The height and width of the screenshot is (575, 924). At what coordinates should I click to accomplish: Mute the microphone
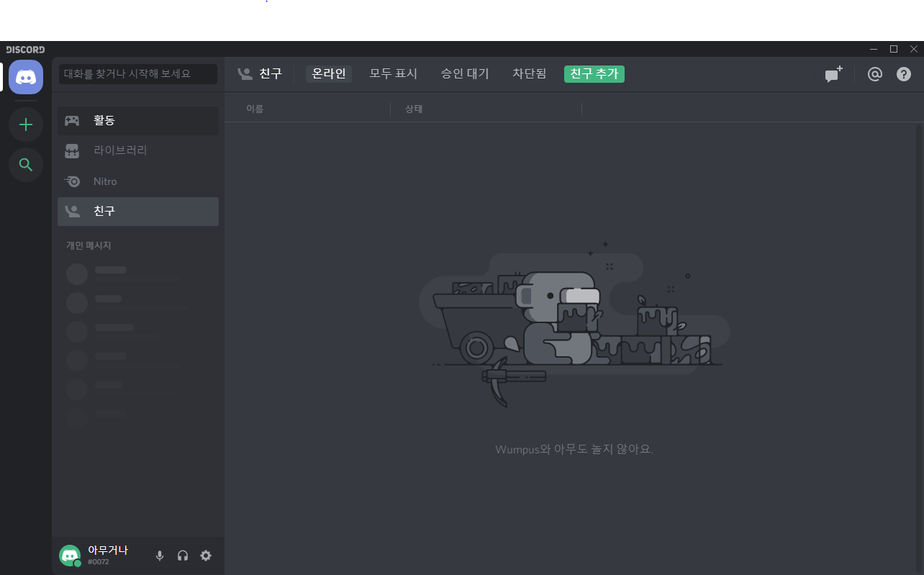click(160, 556)
